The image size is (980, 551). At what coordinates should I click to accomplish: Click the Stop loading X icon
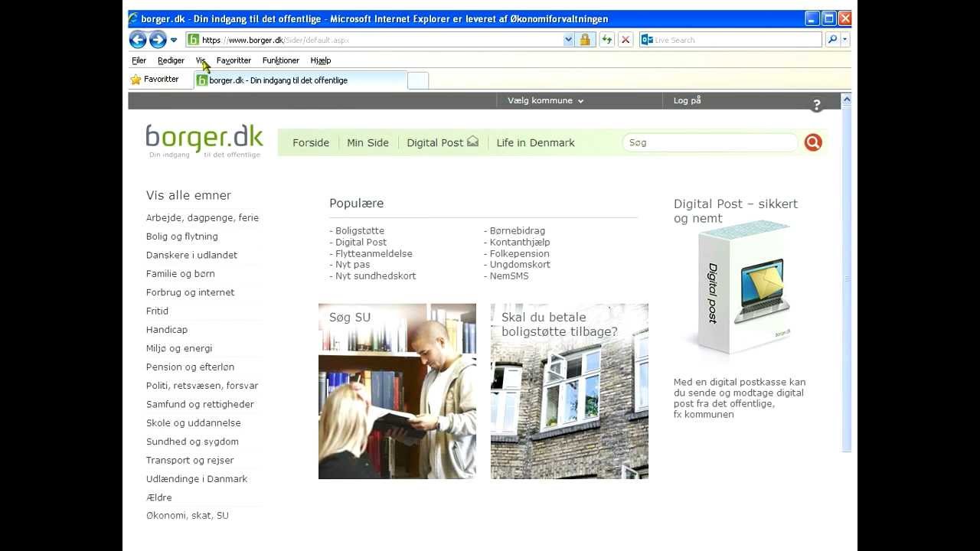pos(626,40)
